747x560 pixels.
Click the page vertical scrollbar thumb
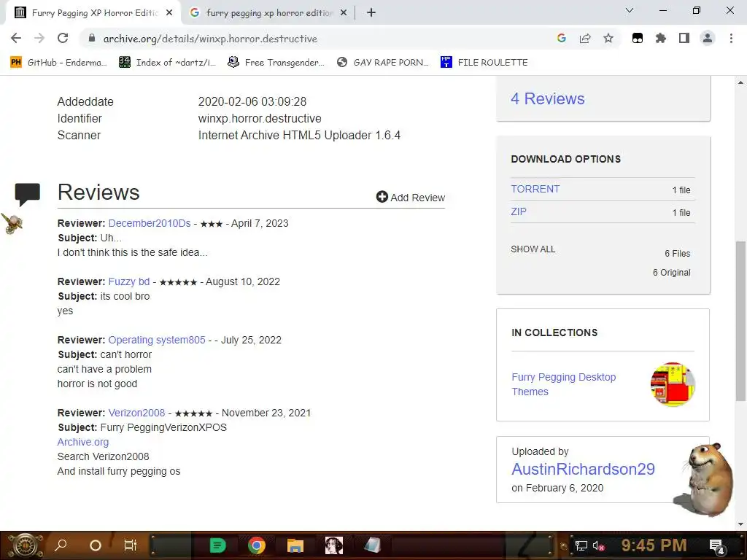tap(740, 322)
